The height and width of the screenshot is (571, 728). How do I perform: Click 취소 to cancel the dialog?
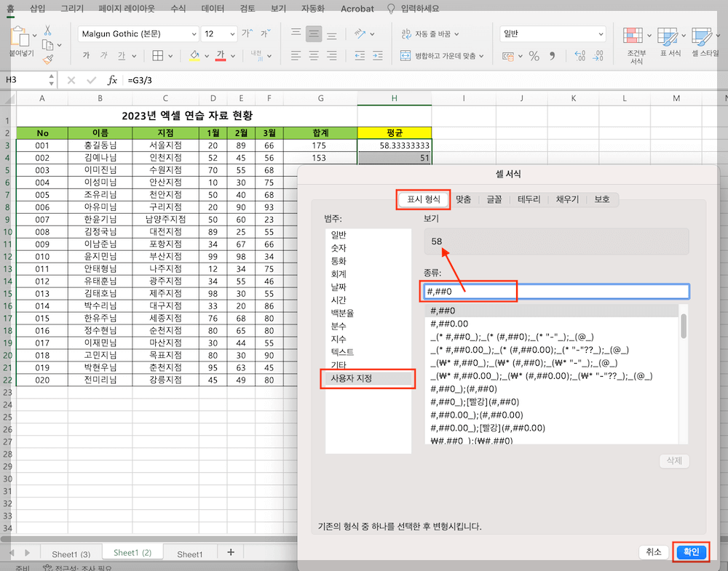point(653,552)
